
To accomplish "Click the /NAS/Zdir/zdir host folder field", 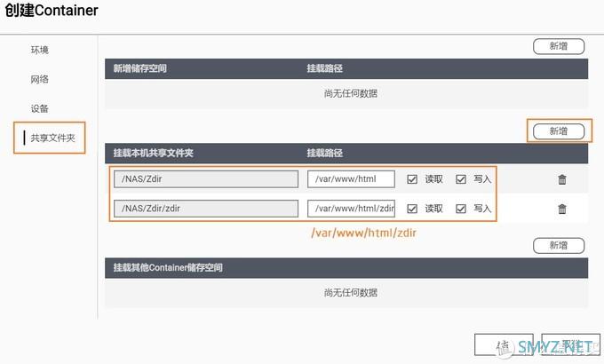I will pyautogui.click(x=206, y=209).
